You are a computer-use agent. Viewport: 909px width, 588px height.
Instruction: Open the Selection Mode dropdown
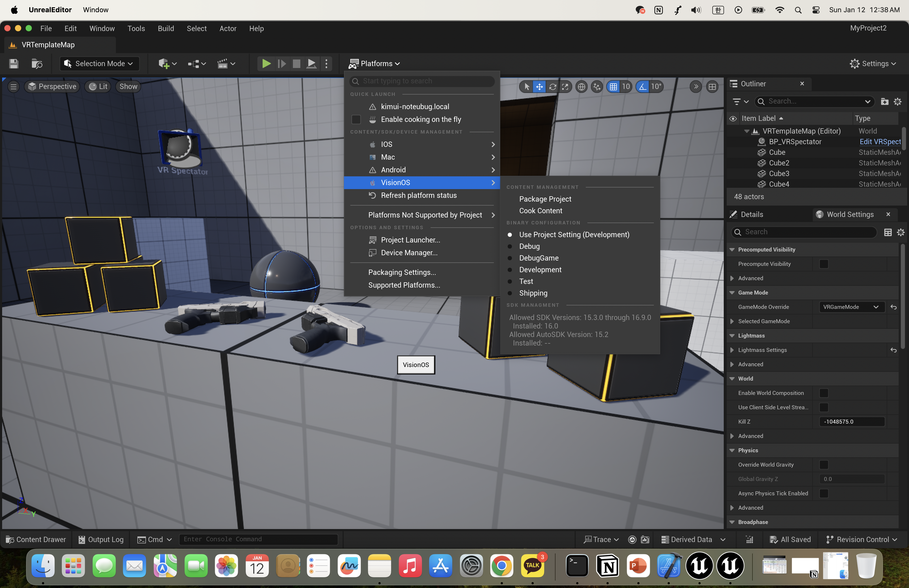coord(99,64)
